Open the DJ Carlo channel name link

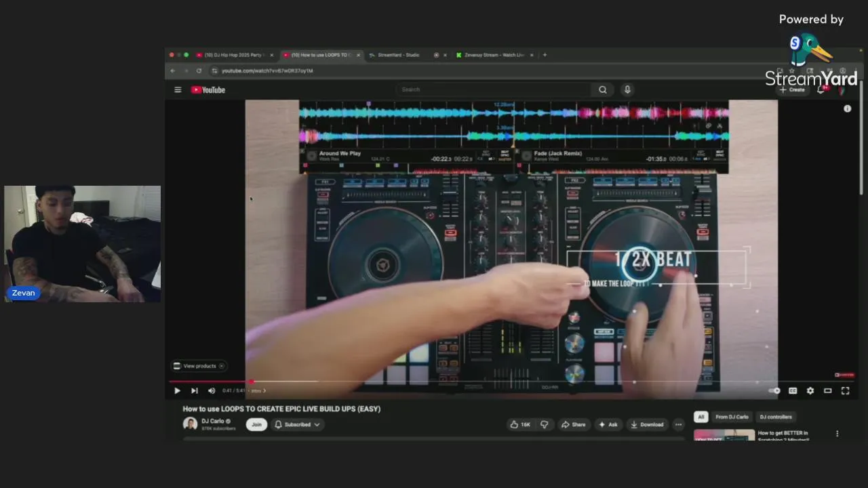click(x=212, y=421)
